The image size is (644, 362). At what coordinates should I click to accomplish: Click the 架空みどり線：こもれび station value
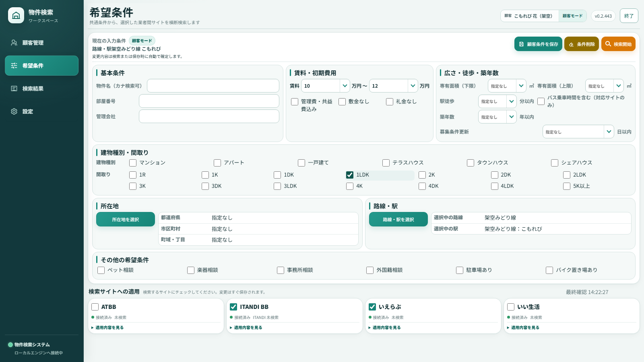pyautogui.click(x=513, y=229)
